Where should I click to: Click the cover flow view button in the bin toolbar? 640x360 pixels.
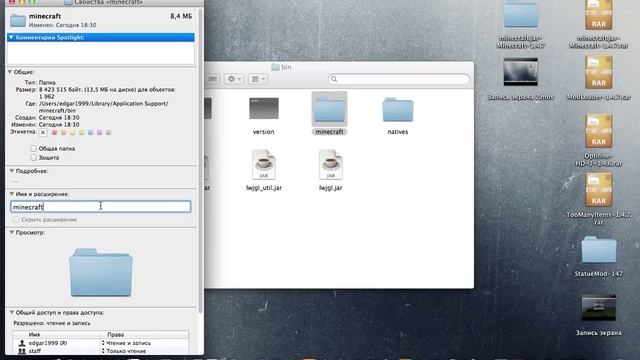point(212,79)
